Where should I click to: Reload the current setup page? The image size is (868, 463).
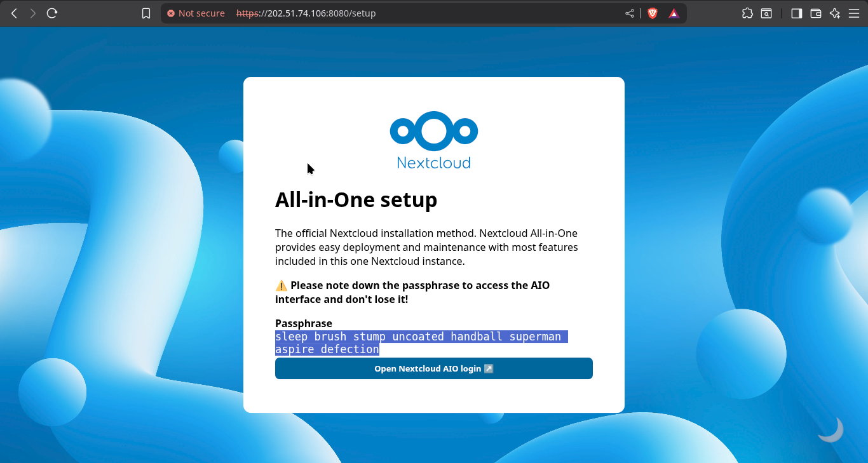pyautogui.click(x=52, y=13)
